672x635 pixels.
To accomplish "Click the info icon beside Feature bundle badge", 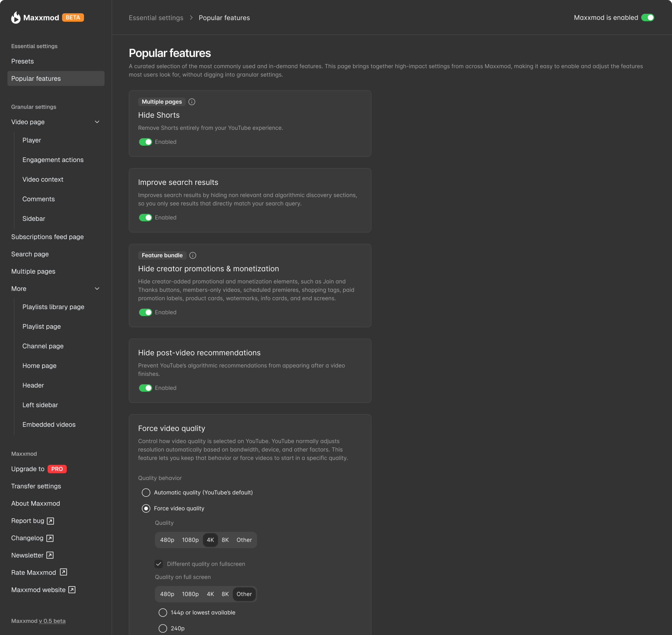I will [x=192, y=255].
